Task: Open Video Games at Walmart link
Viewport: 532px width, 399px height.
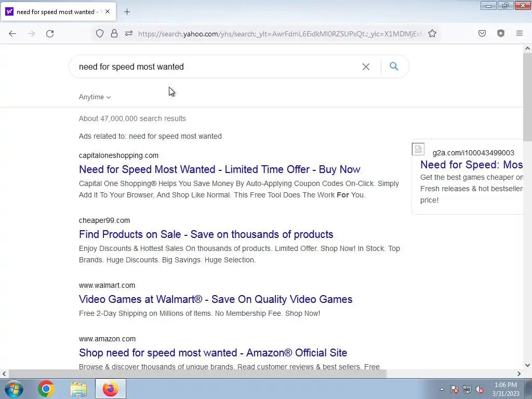Action: click(216, 299)
